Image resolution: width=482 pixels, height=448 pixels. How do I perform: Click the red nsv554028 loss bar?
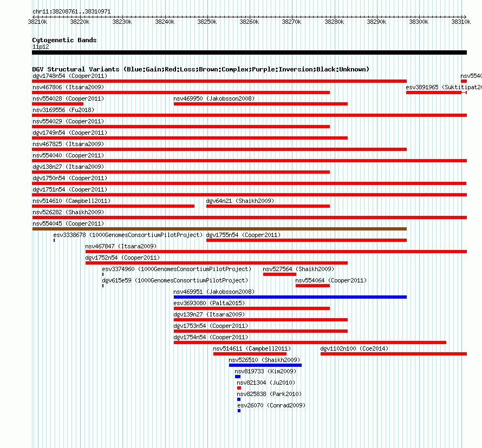58,104
